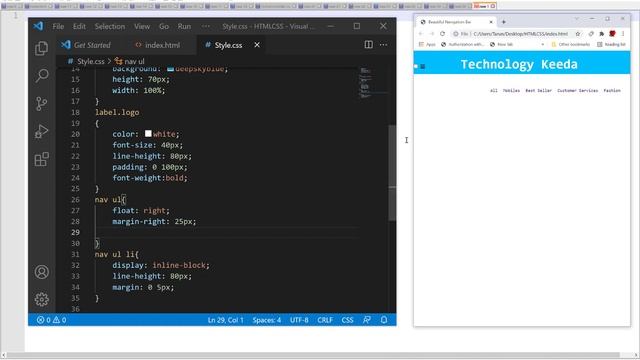Click the feedback icon in status bar
The height and width of the screenshot is (360, 640).
[x=367, y=320]
